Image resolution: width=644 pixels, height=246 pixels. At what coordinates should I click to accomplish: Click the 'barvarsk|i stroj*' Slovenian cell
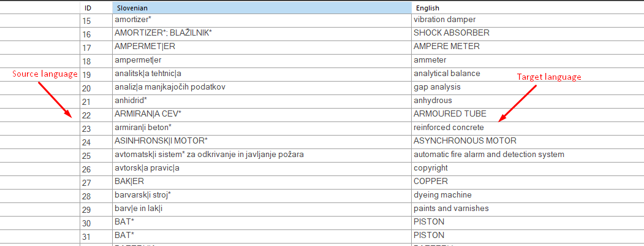pyautogui.click(x=142, y=195)
